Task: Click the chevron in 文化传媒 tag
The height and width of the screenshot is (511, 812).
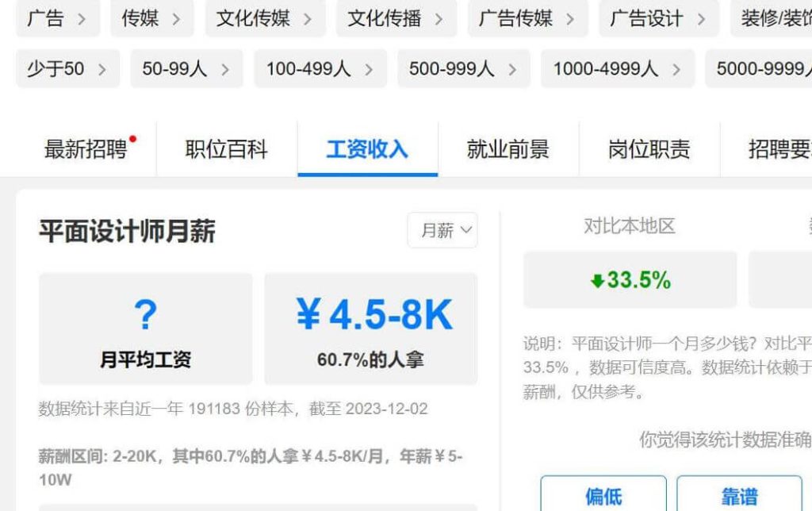Action: click(307, 20)
